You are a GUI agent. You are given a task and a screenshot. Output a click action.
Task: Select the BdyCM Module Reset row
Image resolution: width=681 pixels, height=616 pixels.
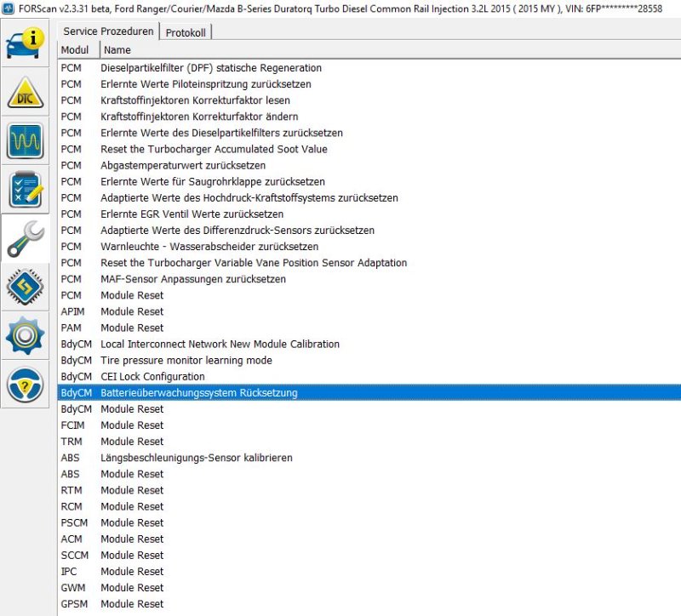tap(369, 409)
